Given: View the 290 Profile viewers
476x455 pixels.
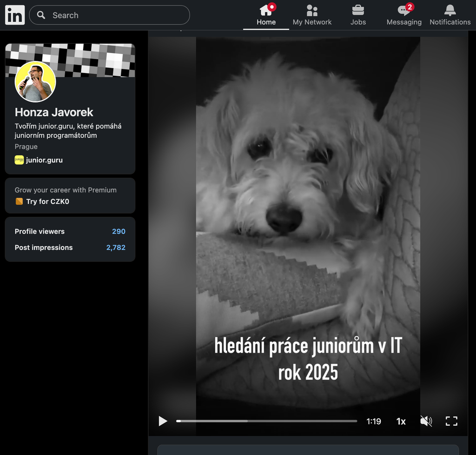Looking at the screenshot, I should pos(70,231).
